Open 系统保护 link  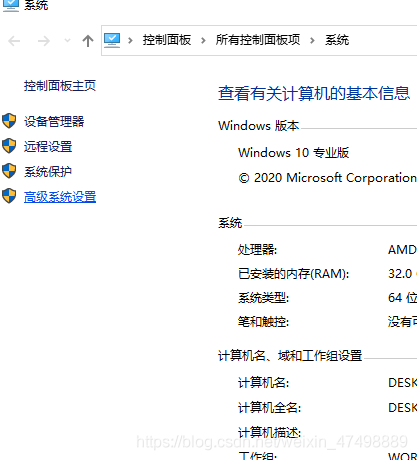click(x=48, y=172)
